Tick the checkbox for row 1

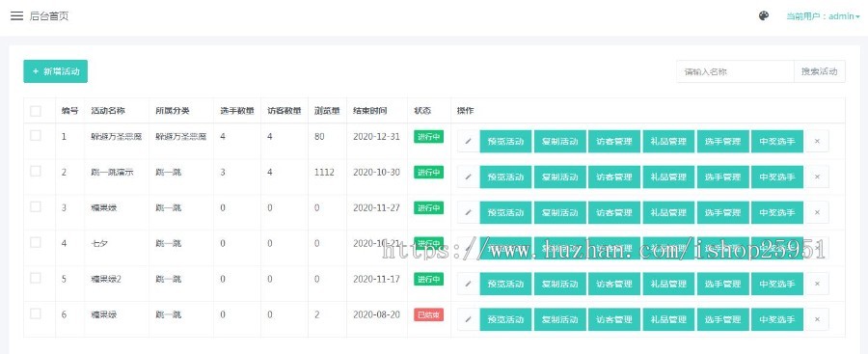click(x=36, y=136)
